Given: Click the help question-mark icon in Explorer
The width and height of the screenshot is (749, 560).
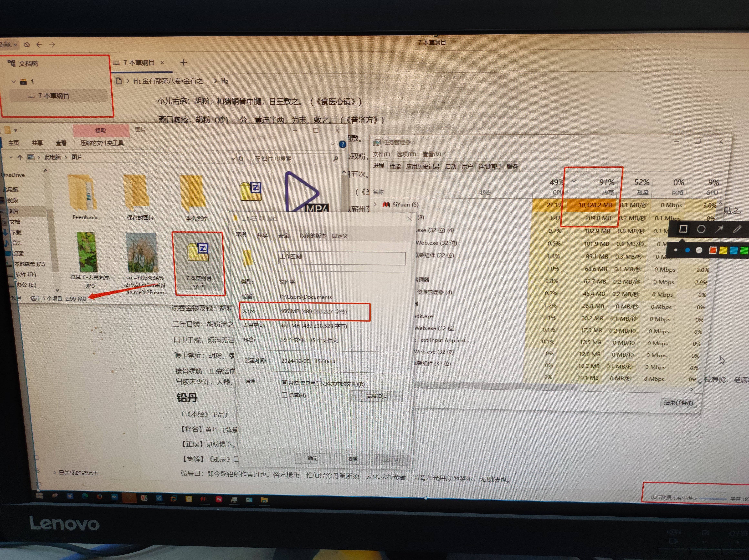Looking at the screenshot, I should click(343, 145).
